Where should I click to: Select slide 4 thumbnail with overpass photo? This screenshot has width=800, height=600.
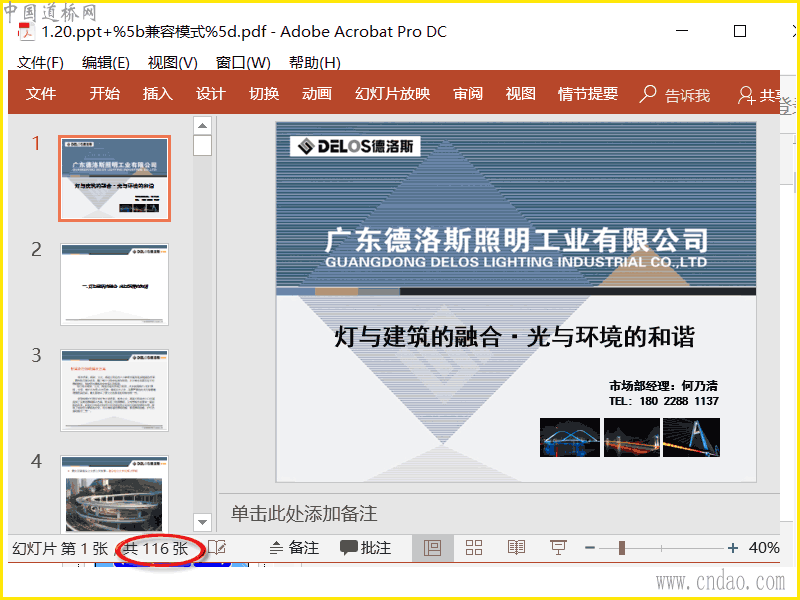click(x=114, y=494)
